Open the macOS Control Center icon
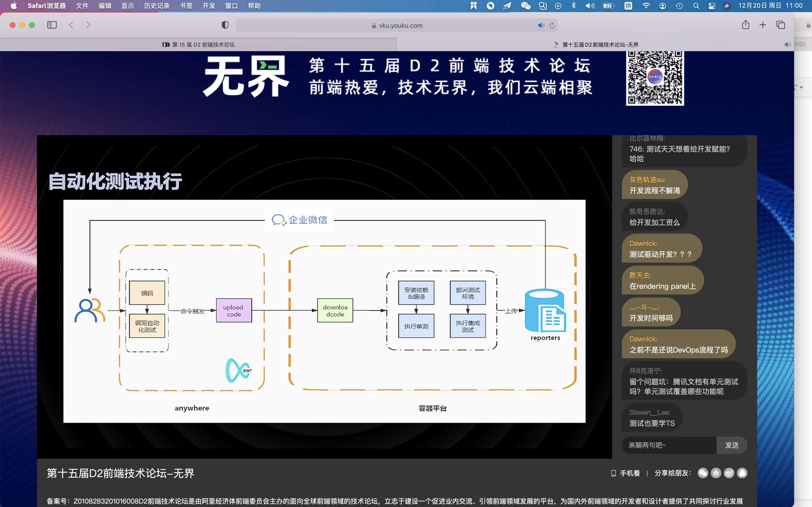 click(x=712, y=6)
